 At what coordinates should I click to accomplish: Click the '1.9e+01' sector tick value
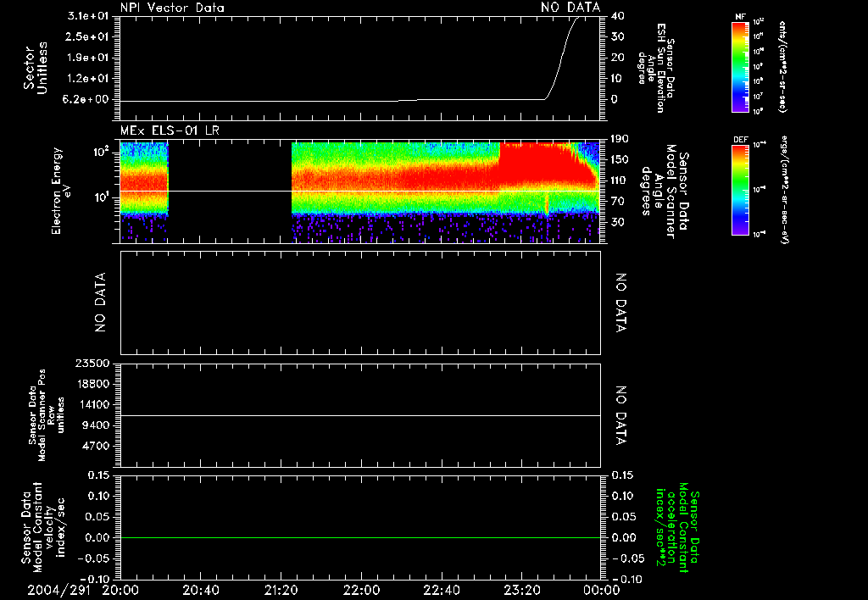tap(88, 58)
